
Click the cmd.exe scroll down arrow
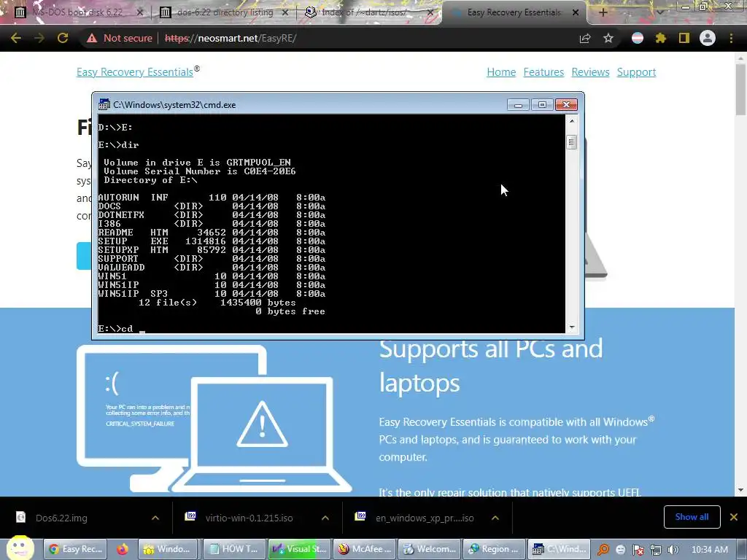point(572,327)
